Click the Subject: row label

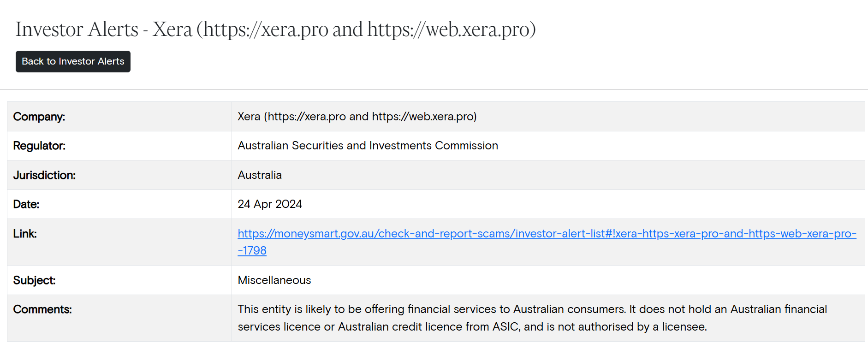(x=34, y=280)
